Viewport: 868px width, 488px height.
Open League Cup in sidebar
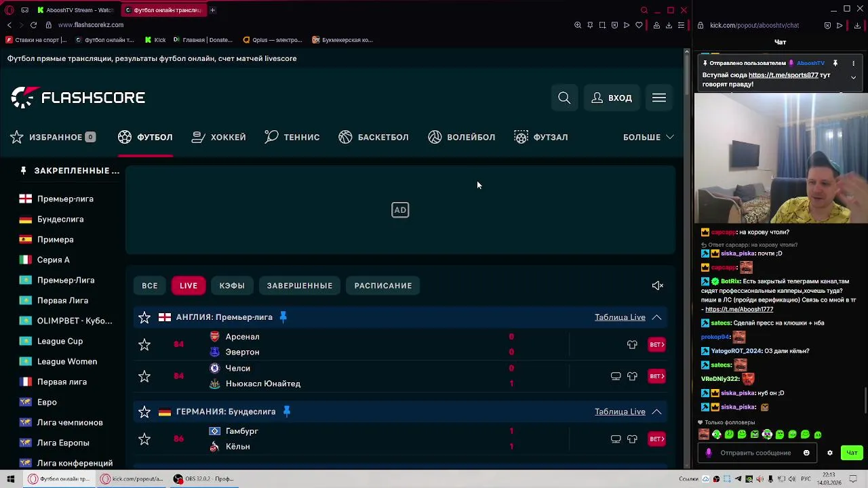[60, 341]
